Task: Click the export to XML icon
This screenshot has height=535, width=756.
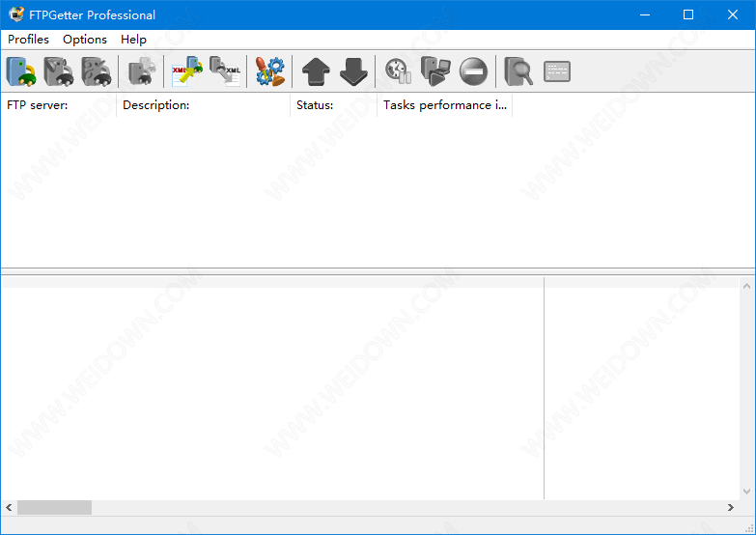Action: 226,71
